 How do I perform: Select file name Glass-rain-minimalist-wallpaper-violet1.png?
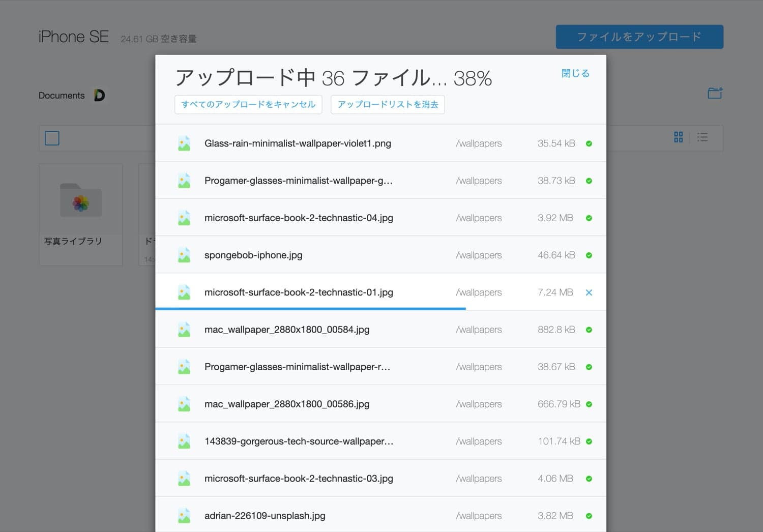pyautogui.click(x=298, y=143)
